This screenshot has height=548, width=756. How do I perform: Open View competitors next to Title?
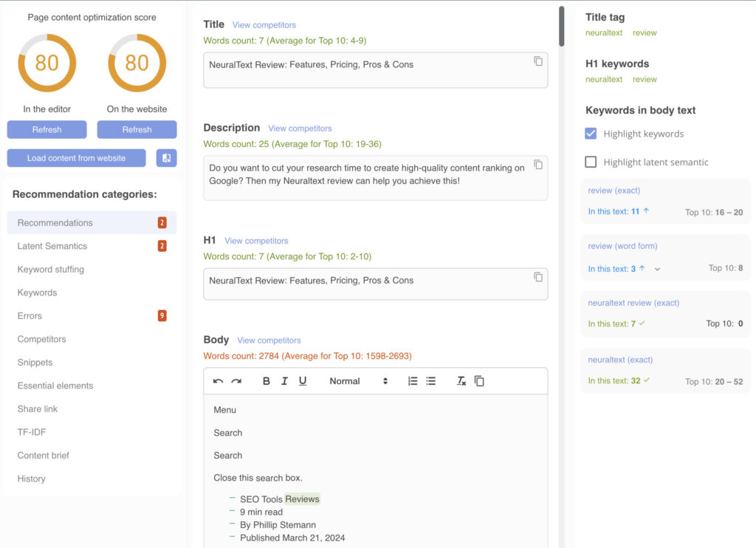coord(264,24)
